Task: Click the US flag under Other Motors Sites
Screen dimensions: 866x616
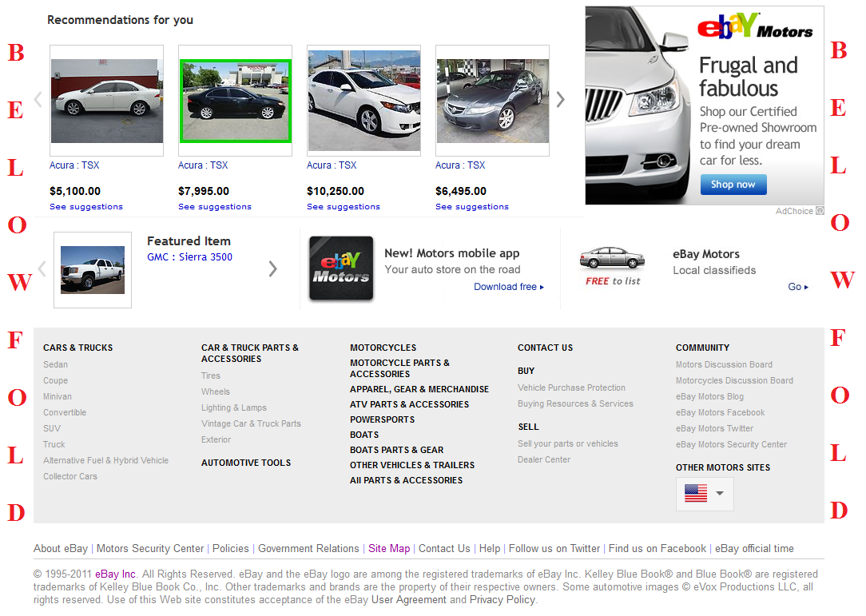Action: [x=696, y=493]
